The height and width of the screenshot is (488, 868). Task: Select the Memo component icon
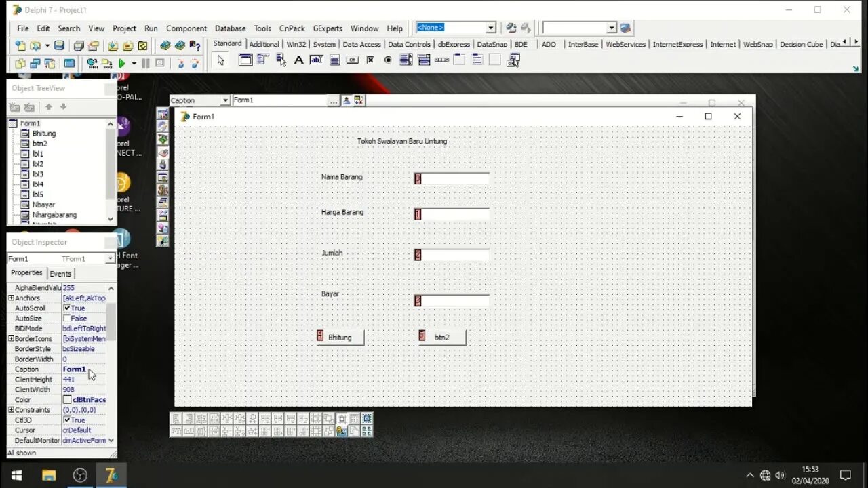click(x=334, y=60)
